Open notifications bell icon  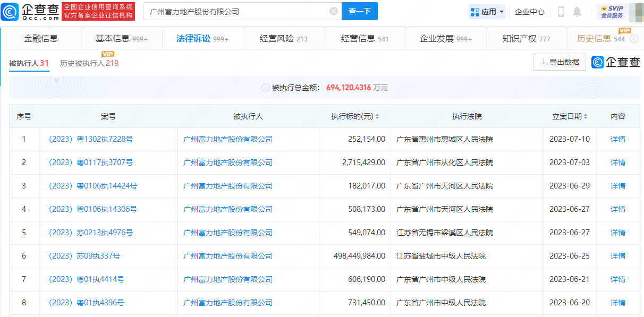pyautogui.click(x=577, y=12)
